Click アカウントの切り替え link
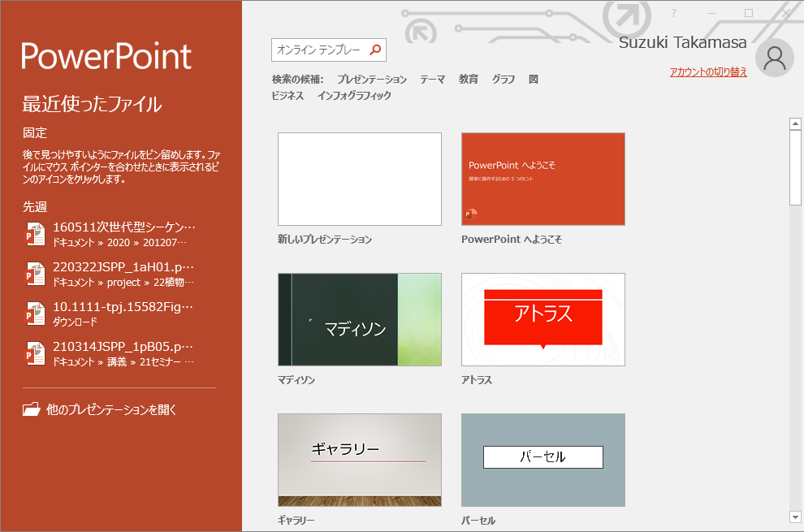Screen dimensions: 804x532 coord(708,72)
